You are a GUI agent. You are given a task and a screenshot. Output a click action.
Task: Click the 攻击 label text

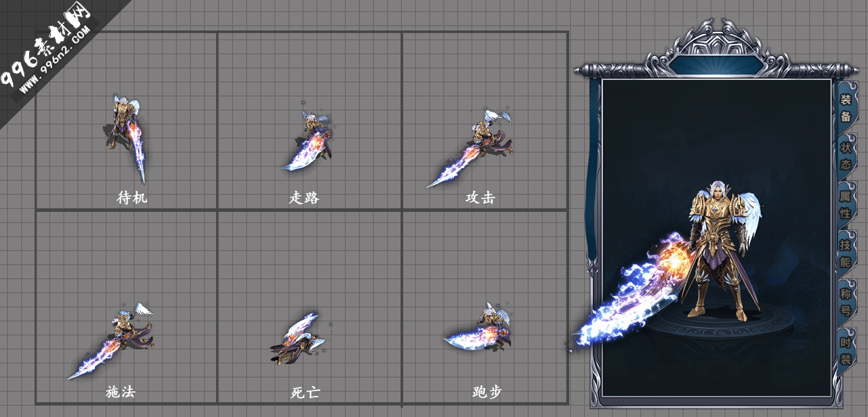(480, 198)
